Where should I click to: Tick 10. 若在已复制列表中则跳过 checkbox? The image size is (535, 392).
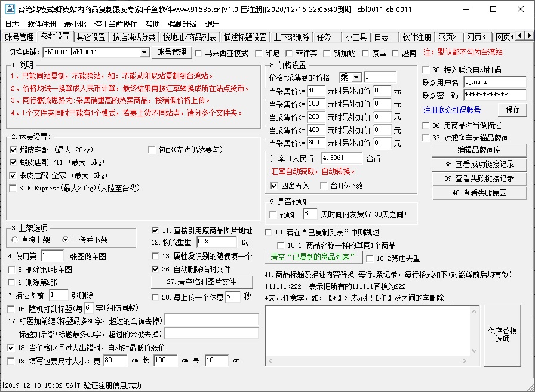coord(268,233)
